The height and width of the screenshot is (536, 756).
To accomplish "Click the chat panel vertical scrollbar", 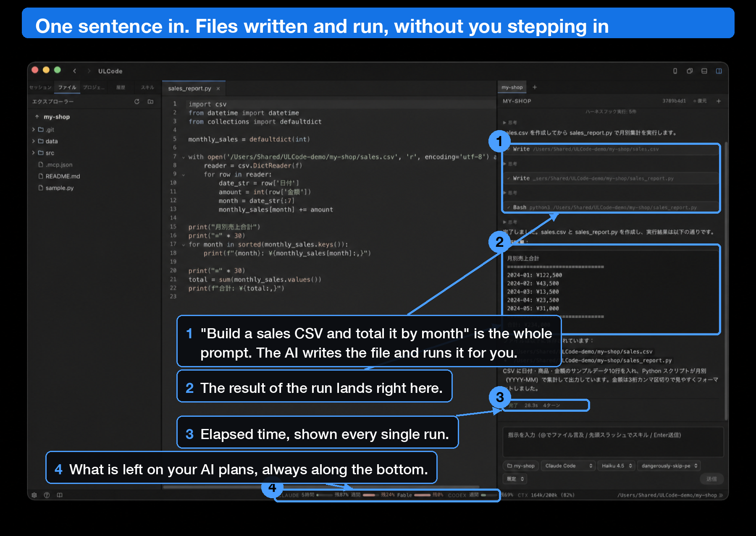I will click(x=726, y=281).
